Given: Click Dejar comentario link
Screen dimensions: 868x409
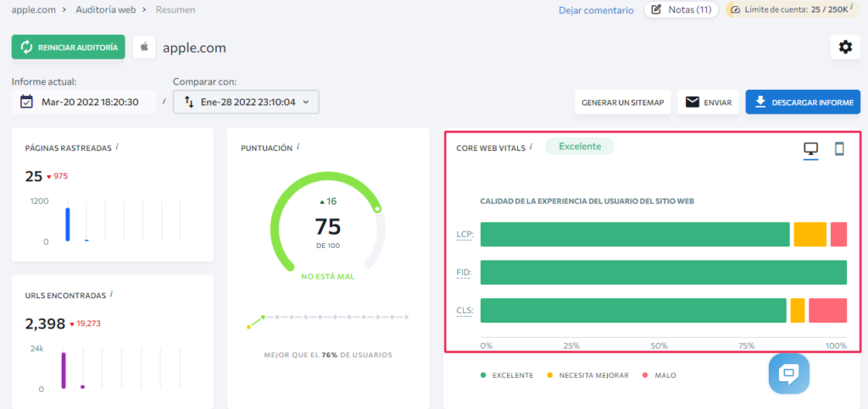Looking at the screenshot, I should 596,10.
